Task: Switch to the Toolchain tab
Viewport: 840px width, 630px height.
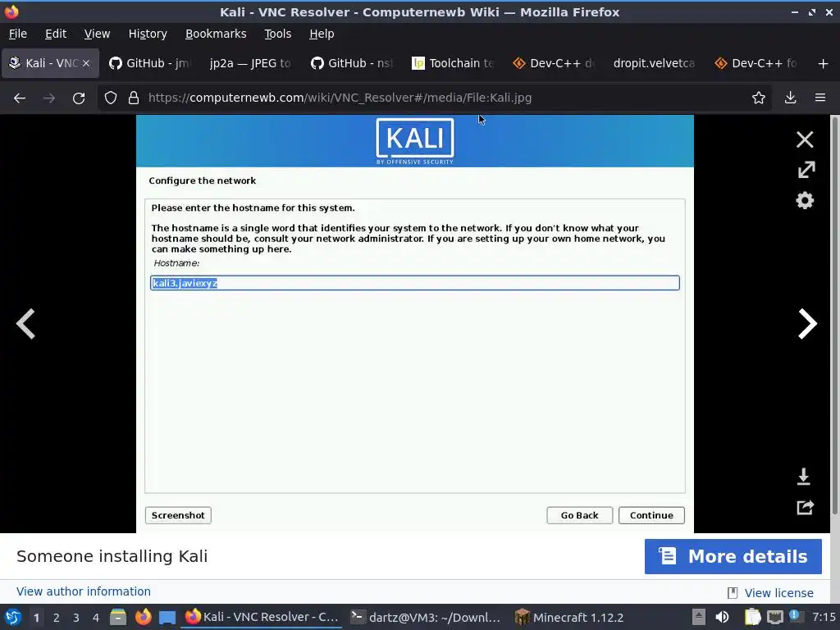Action: coord(452,63)
